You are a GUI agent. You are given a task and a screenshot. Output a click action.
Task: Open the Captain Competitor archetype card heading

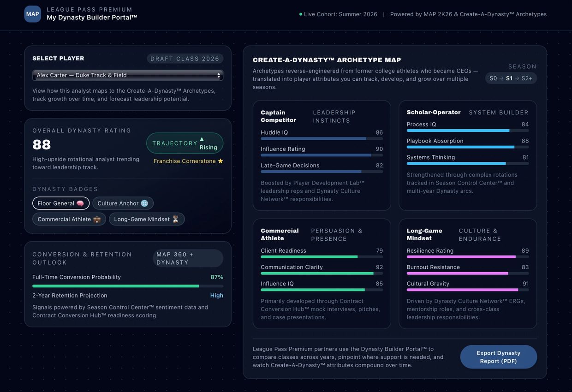(279, 116)
